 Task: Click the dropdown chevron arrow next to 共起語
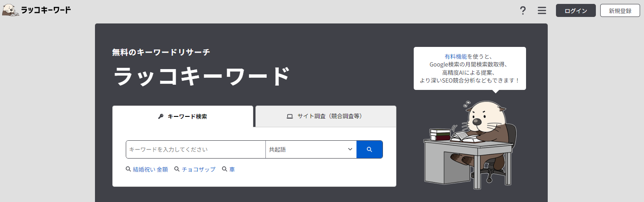coord(350,149)
